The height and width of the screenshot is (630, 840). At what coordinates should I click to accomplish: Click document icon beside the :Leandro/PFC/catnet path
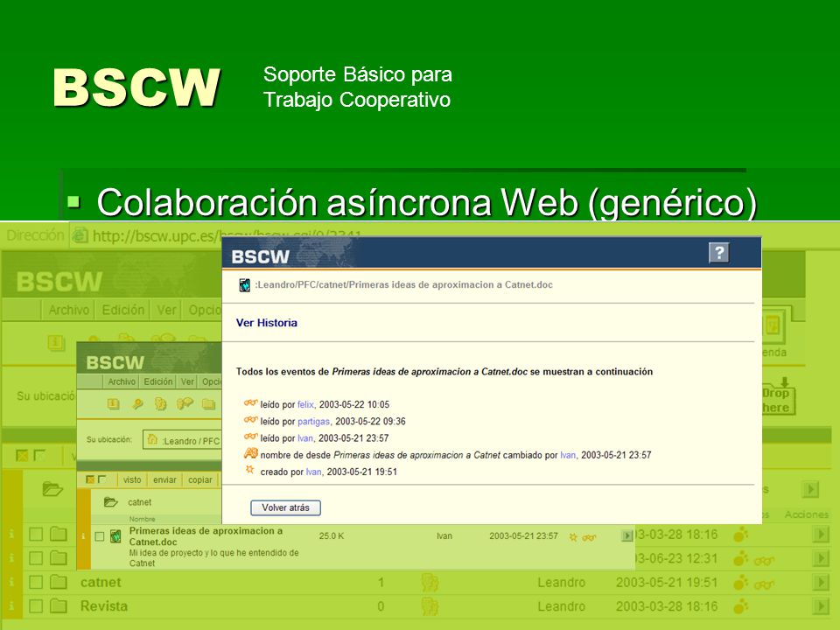(x=244, y=285)
